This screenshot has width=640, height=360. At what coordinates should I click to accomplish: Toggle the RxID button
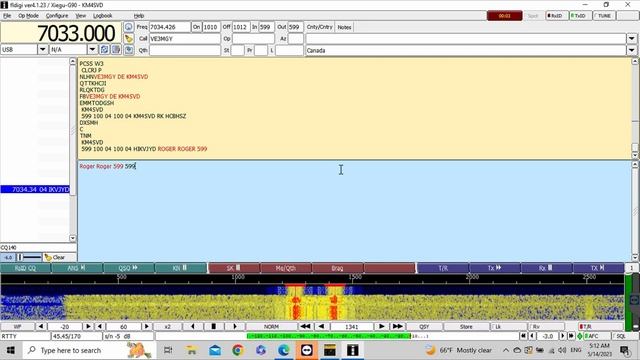pos(556,16)
